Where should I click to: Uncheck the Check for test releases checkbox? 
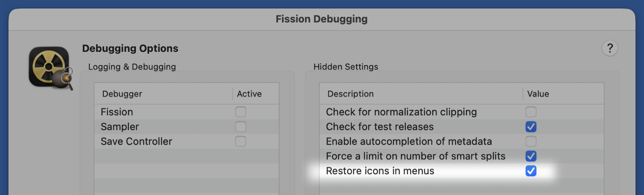(x=531, y=127)
